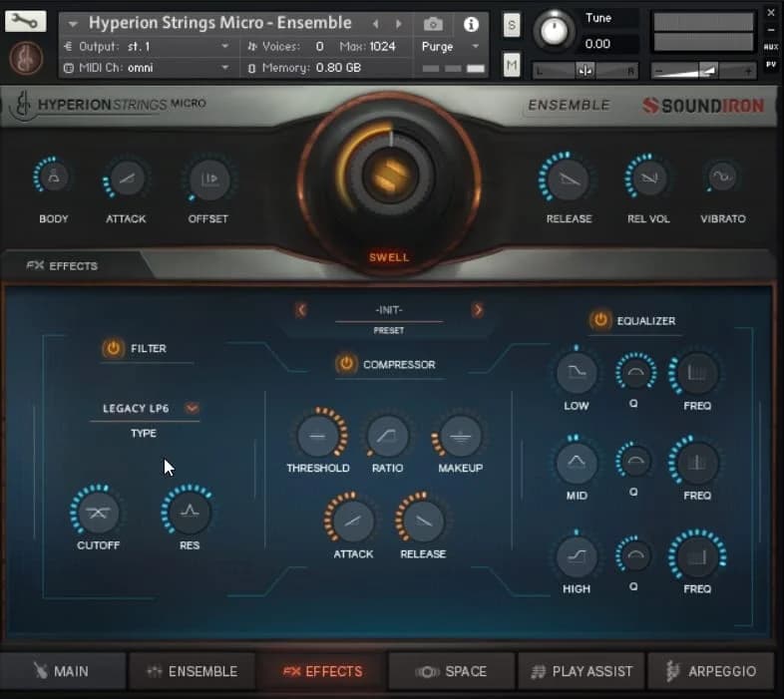784x699 pixels.
Task: Click the REL VOL knob
Action: click(648, 177)
